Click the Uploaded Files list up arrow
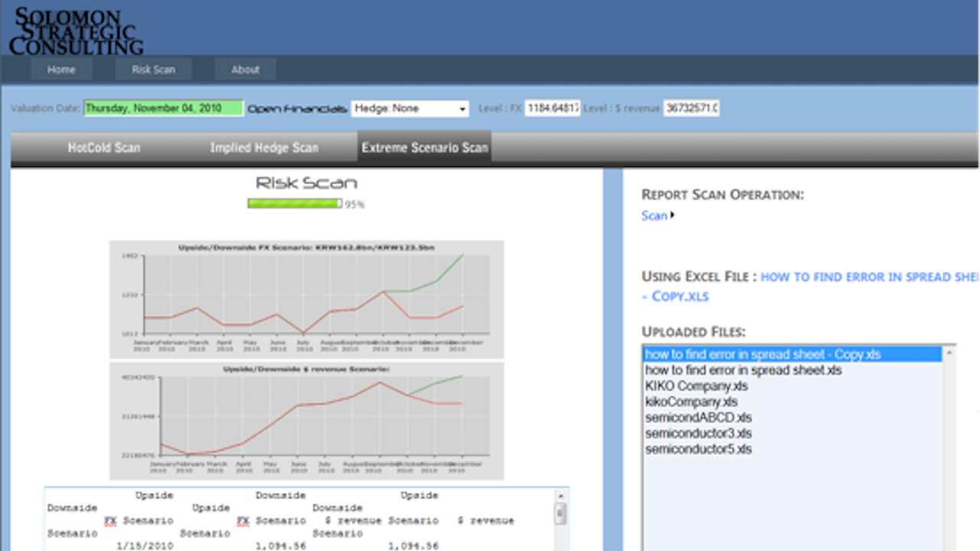 pyautogui.click(x=950, y=353)
